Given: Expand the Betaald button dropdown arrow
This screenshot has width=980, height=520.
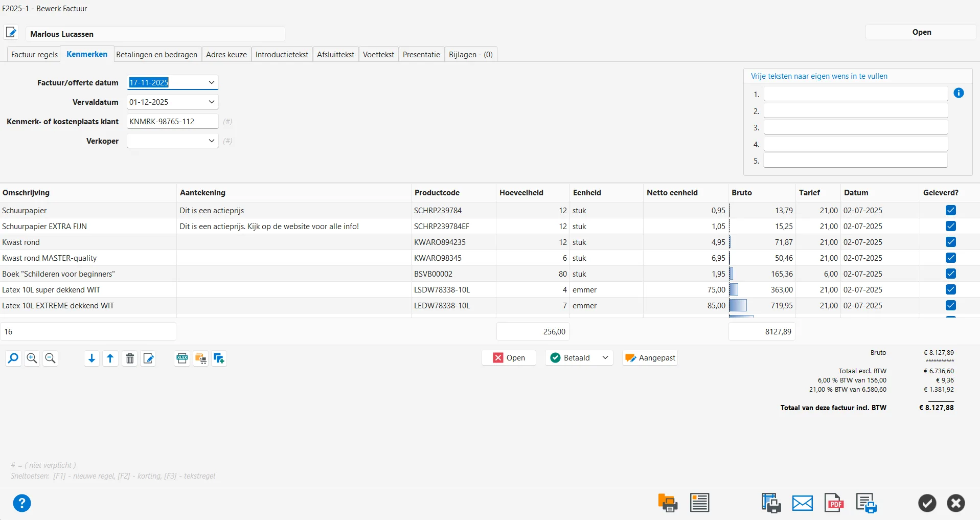Looking at the screenshot, I should 605,358.
